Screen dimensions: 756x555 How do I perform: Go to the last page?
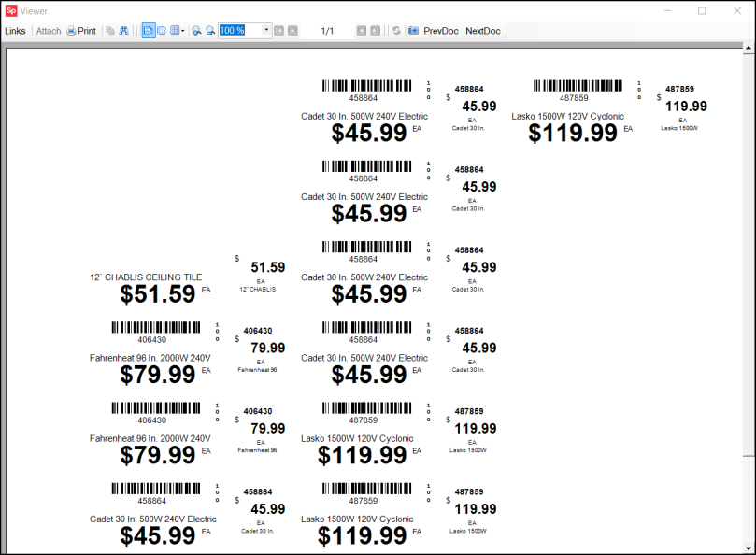375,31
